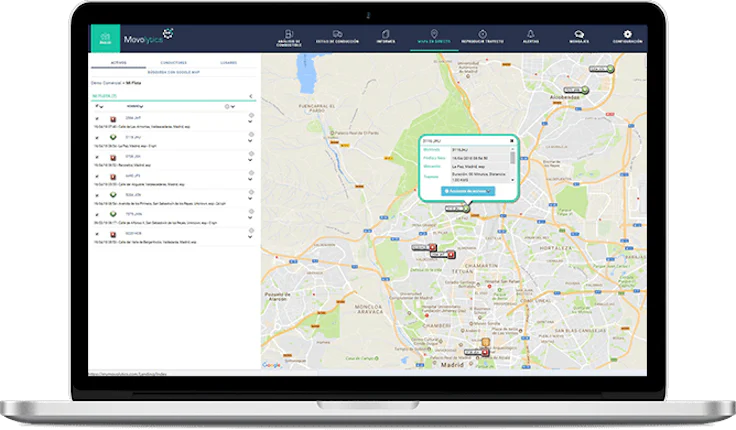Open Configuración gear settings
The image size is (736, 430).
pos(627,37)
